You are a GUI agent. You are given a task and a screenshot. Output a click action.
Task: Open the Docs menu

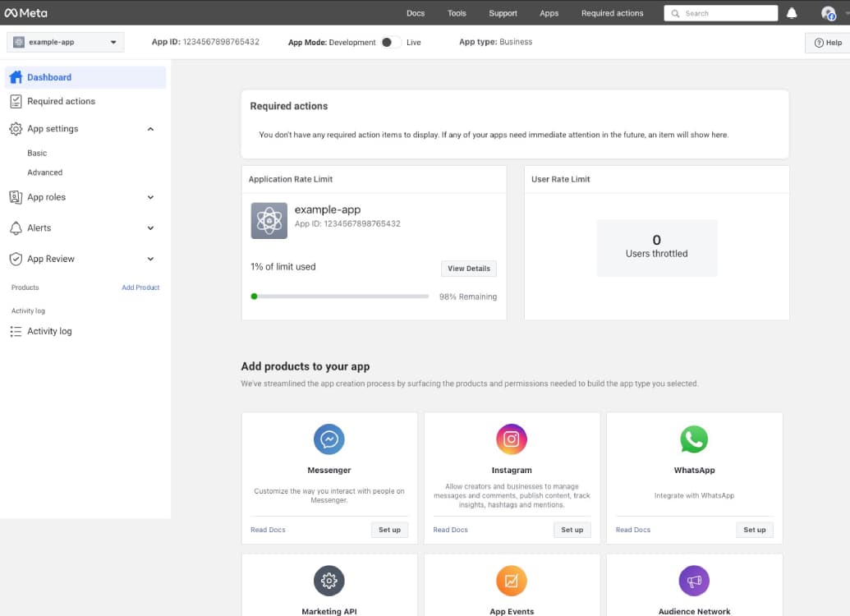pyautogui.click(x=416, y=13)
